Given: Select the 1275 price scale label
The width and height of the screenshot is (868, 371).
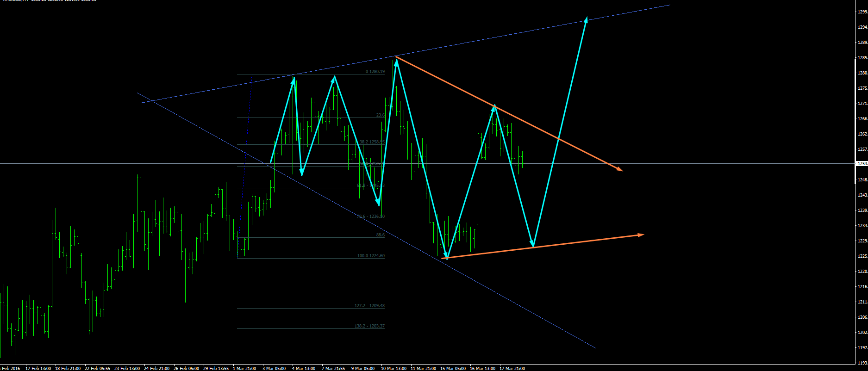Looking at the screenshot, I should (x=862, y=88).
